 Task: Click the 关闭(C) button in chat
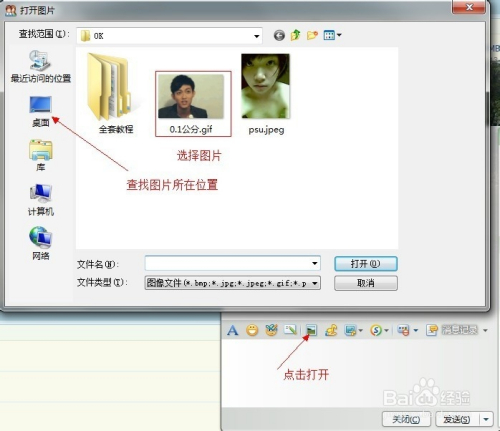point(406,419)
